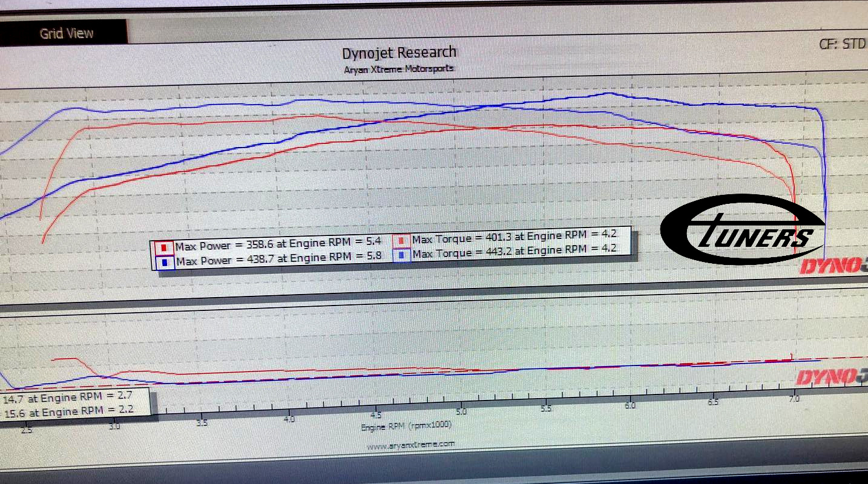Select the 14.7 at Engine RPM 2.7 readout
The width and height of the screenshot is (868, 484).
point(74,398)
